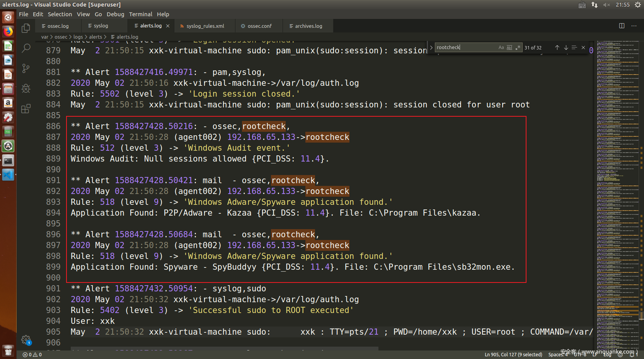
Task: Open the editor More Actions menu
Action: 634,26
